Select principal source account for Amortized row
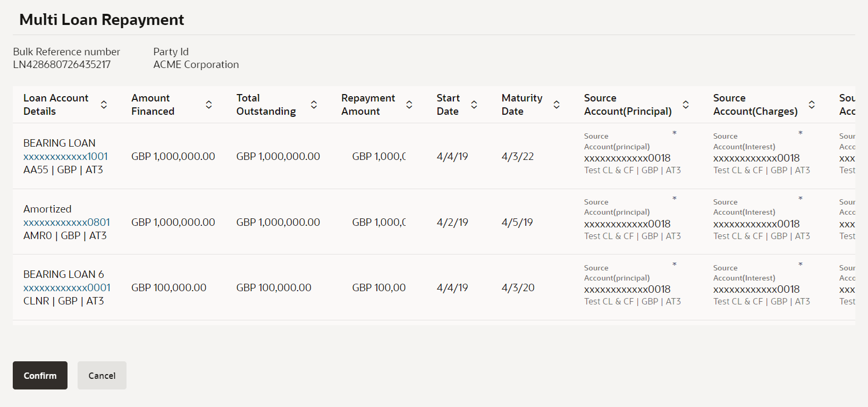This screenshot has width=868, height=407. click(x=627, y=224)
